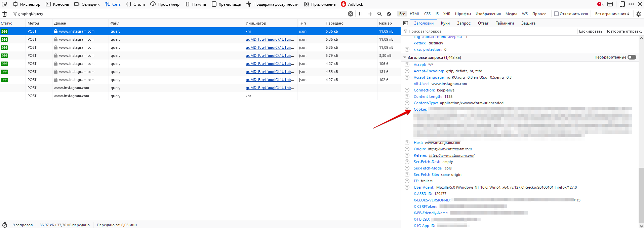Click the element picker icon
Image resolution: width=644 pixels, height=228 pixels.
(x=4, y=4)
